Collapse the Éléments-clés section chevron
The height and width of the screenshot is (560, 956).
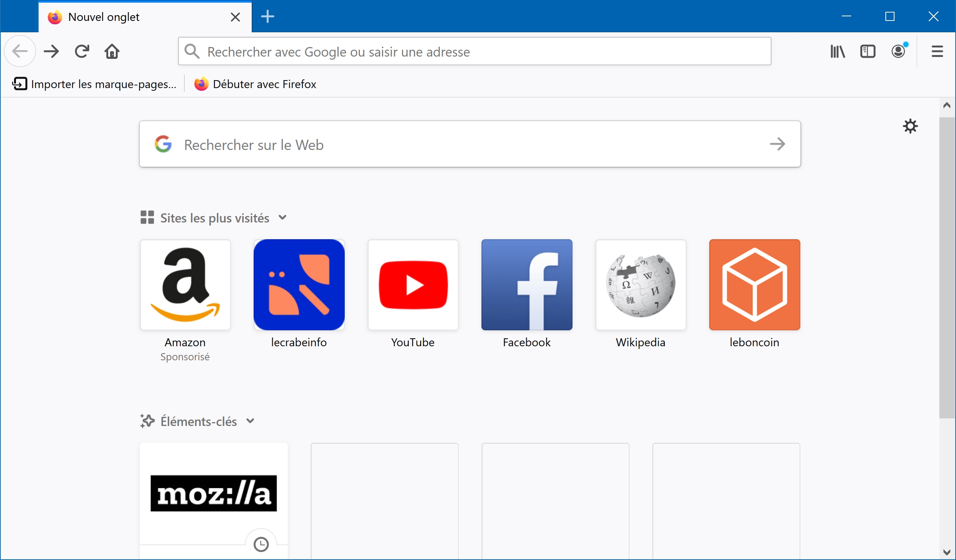coord(250,421)
